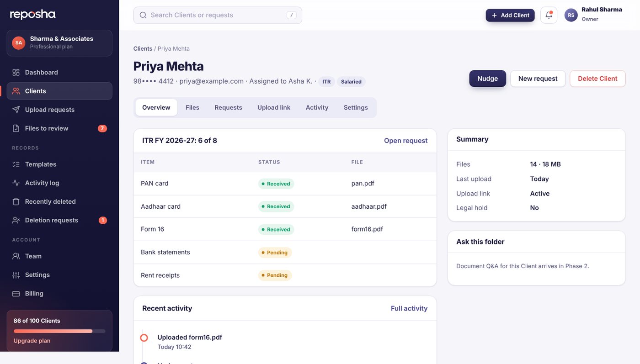Click the Add Client button

(510, 15)
